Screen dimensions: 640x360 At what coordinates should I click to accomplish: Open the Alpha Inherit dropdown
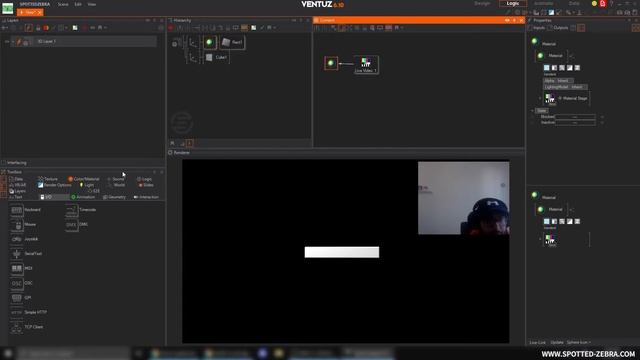coord(558,81)
